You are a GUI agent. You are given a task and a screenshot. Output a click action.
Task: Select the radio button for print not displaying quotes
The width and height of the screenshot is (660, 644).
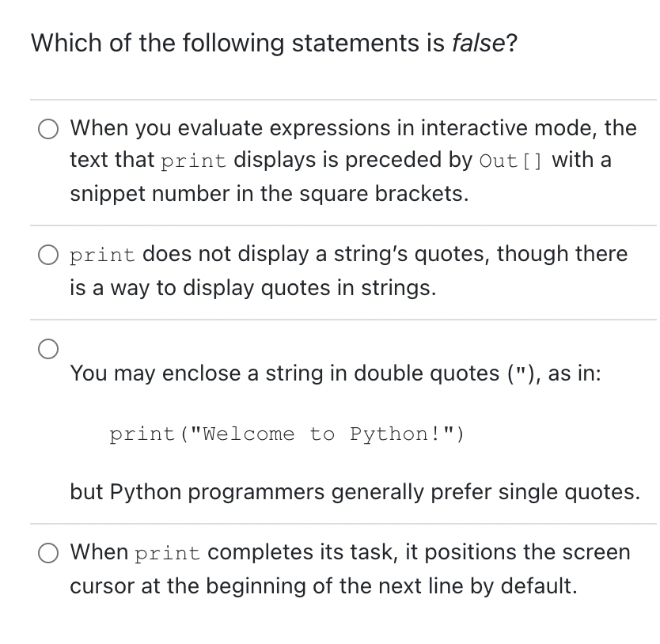click(48, 255)
